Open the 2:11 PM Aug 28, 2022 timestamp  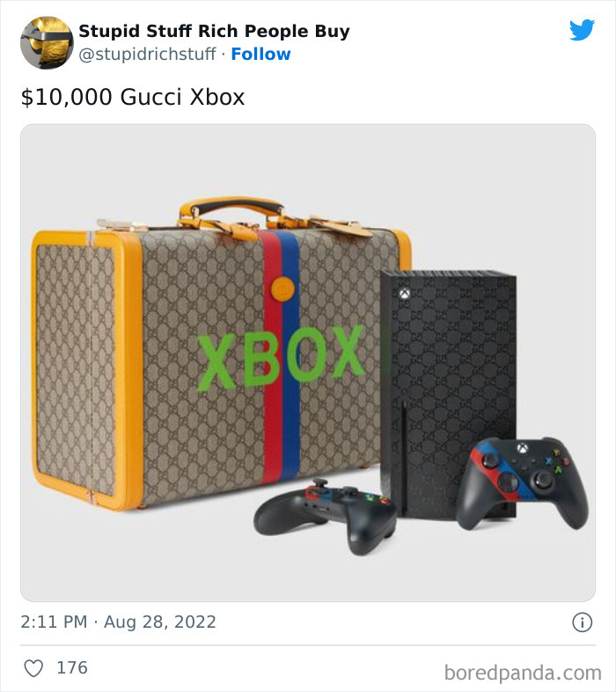coord(118,622)
